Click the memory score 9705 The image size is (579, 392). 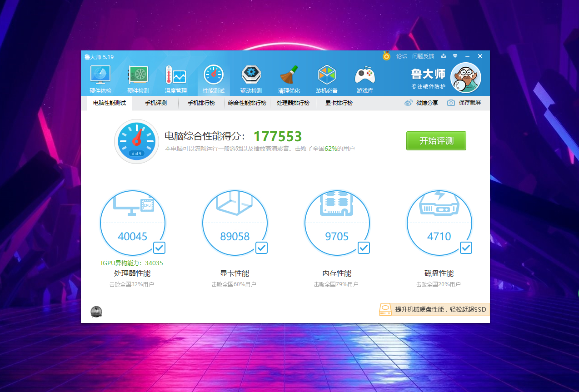tap(337, 237)
